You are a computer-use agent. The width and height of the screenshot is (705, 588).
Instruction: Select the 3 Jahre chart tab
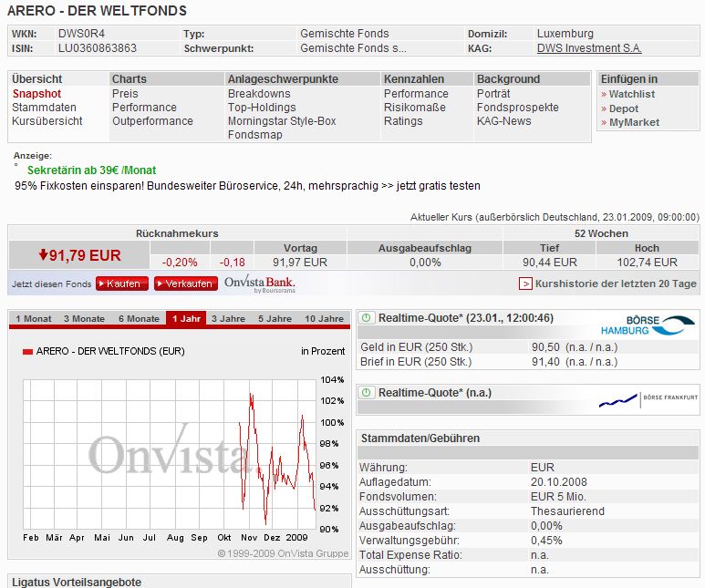[227, 319]
